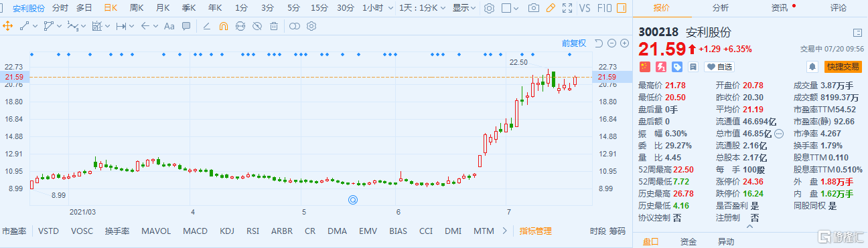Screen dimensions: 868x248
Task: Click the 快捷交易 quick trade button
Action: [843, 67]
